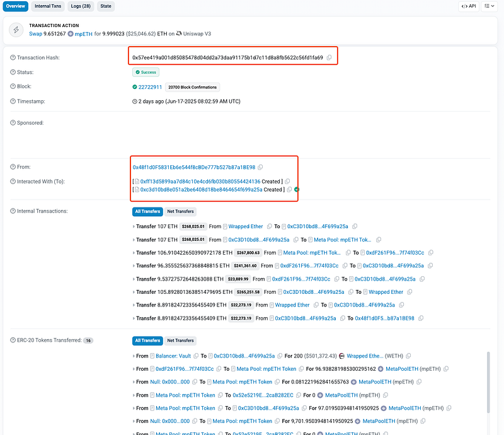Expand the first Transfer 107 ETH row
The width and height of the screenshot is (504, 435).
click(134, 226)
